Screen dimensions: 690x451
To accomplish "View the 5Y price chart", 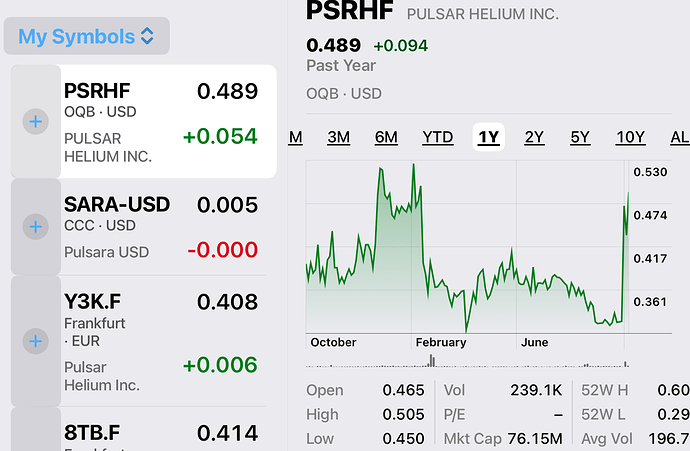I will coord(580,137).
